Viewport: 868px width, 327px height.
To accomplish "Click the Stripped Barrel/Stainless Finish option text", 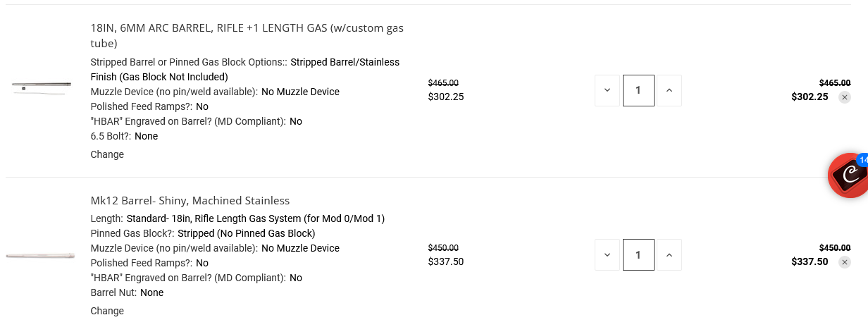I will tap(345, 62).
